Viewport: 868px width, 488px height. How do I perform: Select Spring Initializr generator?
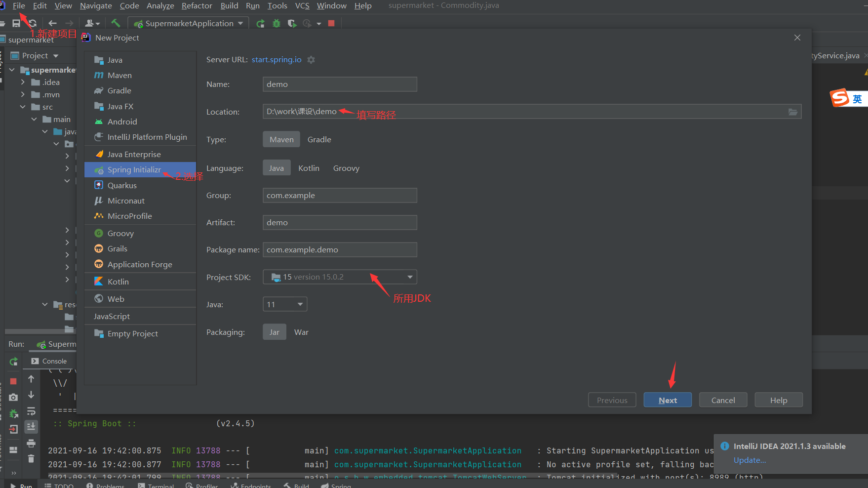(x=140, y=170)
